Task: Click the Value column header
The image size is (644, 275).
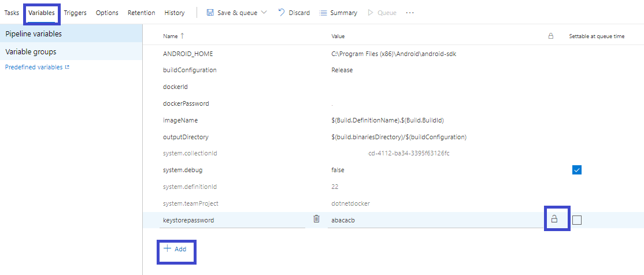Action: coord(338,36)
